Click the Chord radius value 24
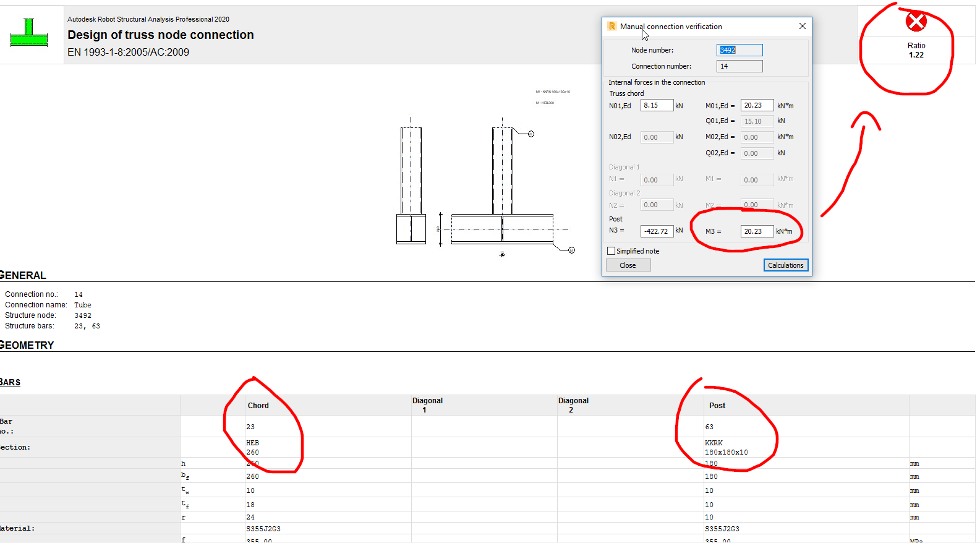Image resolution: width=980 pixels, height=543 pixels. [250, 517]
